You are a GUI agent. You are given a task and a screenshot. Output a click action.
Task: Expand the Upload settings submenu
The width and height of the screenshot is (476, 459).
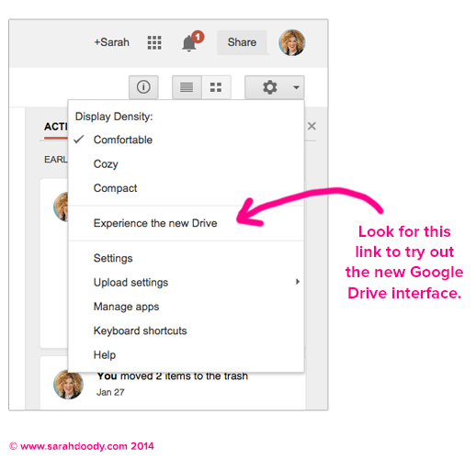[187, 283]
